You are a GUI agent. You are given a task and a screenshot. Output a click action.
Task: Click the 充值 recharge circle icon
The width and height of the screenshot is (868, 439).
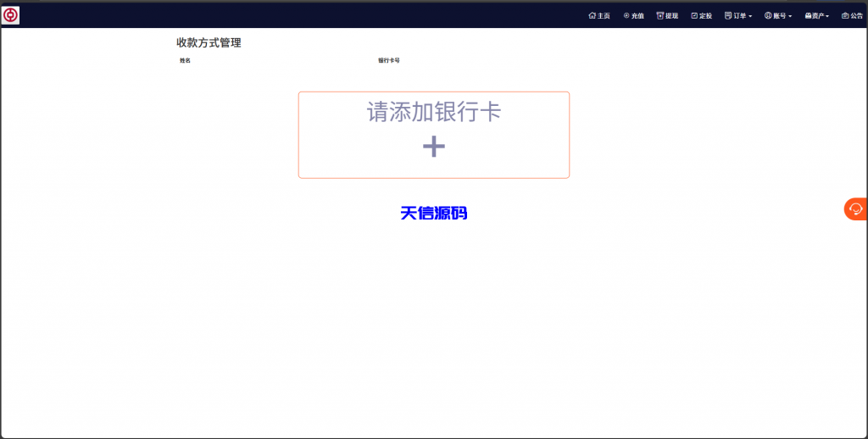pyautogui.click(x=626, y=15)
